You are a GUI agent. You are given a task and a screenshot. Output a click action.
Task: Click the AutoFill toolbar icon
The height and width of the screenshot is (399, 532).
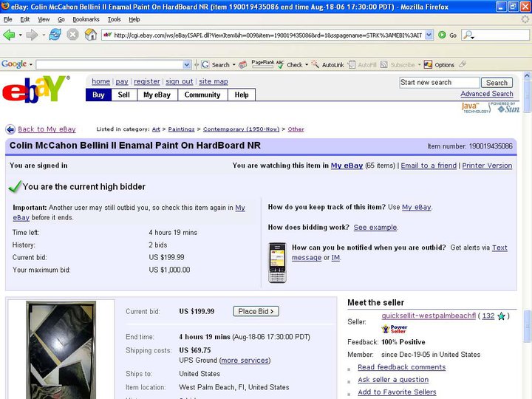[x=352, y=64]
